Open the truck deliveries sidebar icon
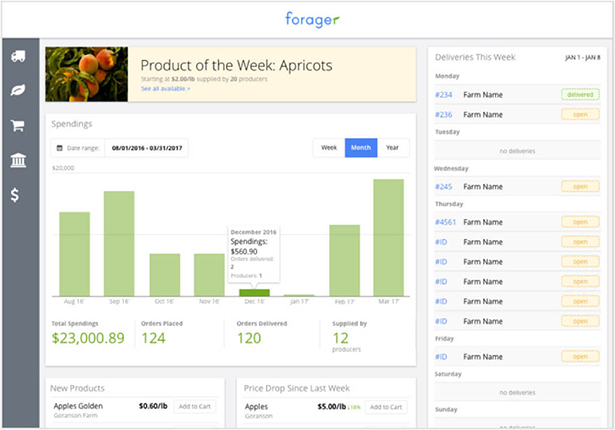Viewport: 615px width, 430px height. click(17, 58)
